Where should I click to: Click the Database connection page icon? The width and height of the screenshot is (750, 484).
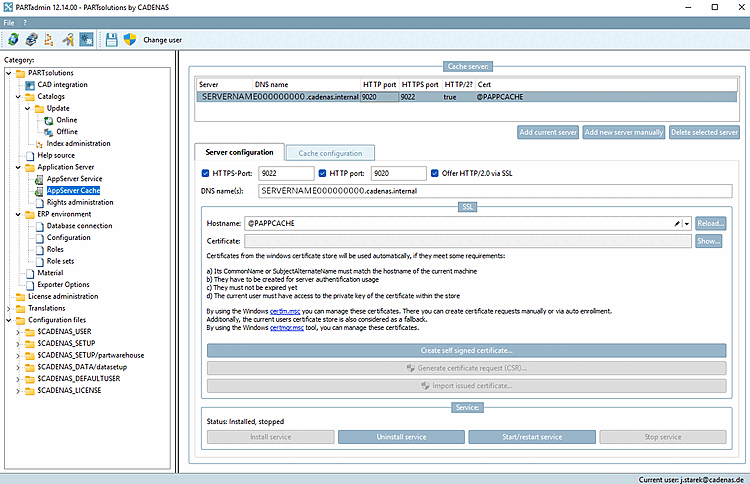tap(40, 226)
